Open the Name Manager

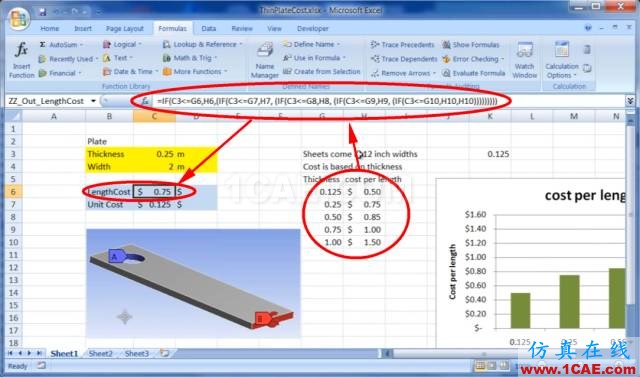coord(264,60)
